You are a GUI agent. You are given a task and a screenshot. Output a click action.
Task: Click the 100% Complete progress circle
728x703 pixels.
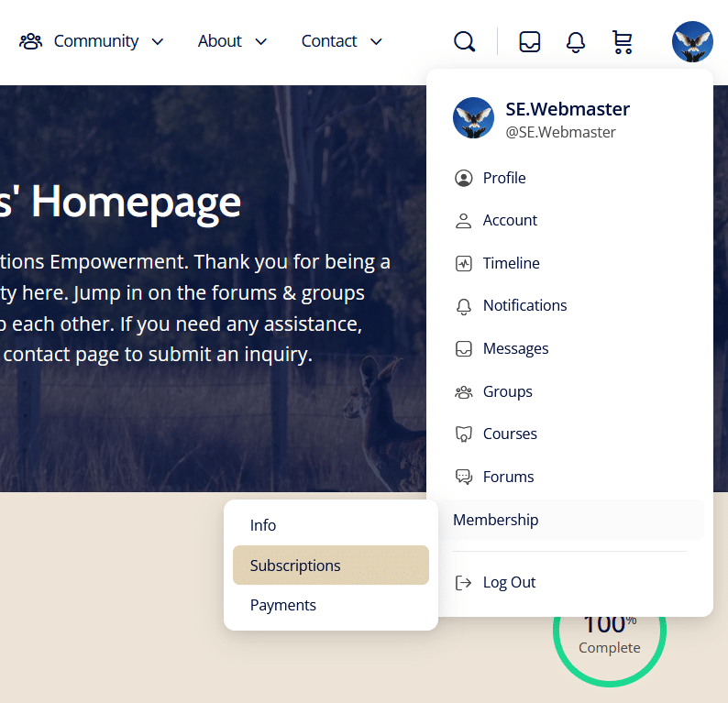pyautogui.click(x=610, y=642)
